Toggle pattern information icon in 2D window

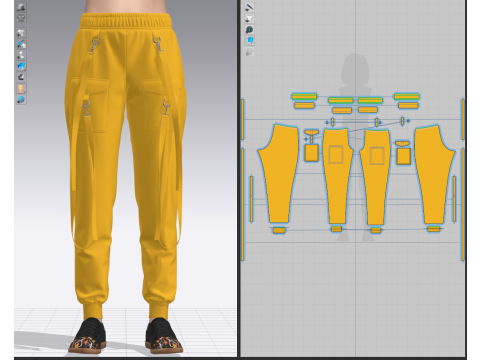click(x=249, y=30)
